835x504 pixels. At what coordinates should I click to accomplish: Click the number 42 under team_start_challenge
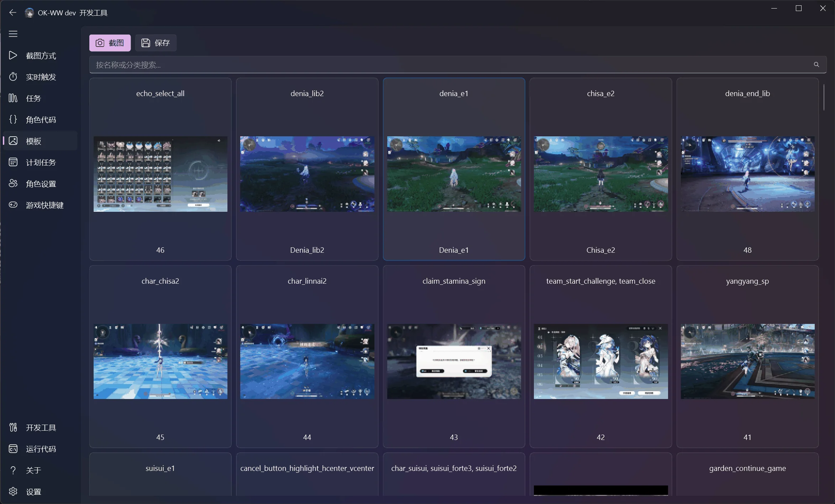[x=601, y=437]
